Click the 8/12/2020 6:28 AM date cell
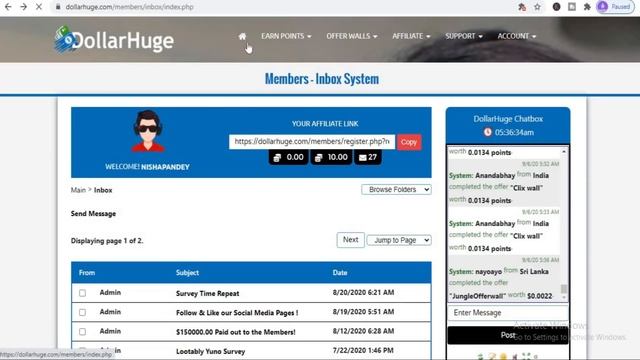The height and width of the screenshot is (360, 640). (x=363, y=331)
